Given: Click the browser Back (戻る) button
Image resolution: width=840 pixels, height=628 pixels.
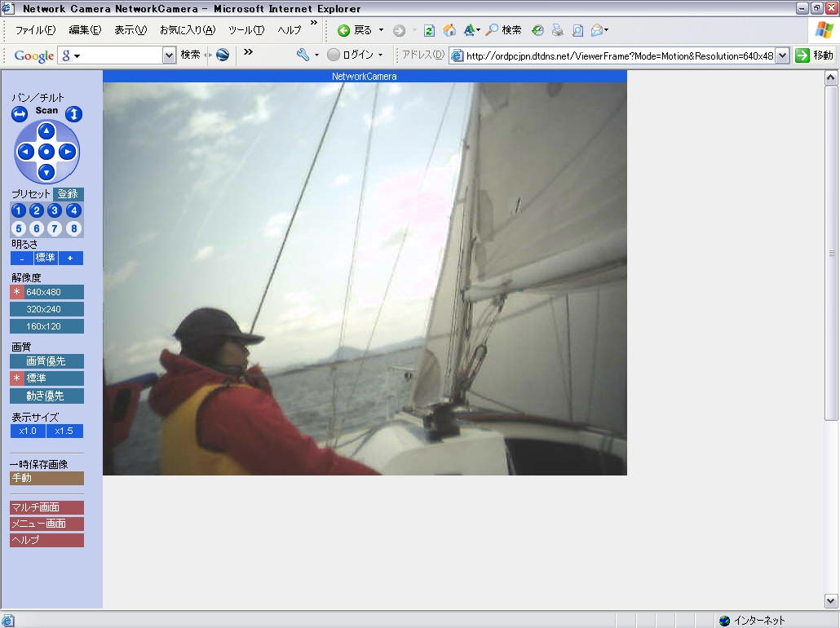Looking at the screenshot, I should [x=355, y=30].
